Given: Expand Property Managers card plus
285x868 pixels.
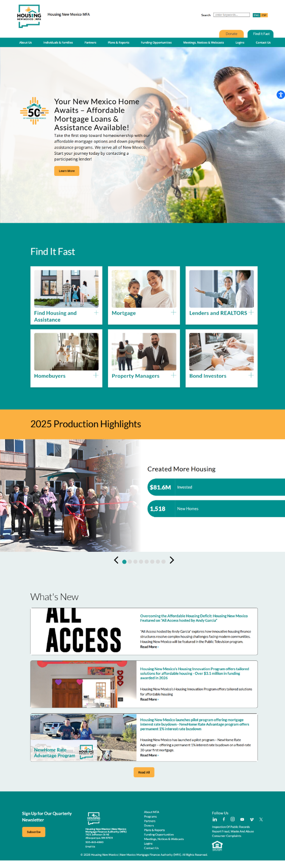Looking at the screenshot, I should tap(174, 375).
